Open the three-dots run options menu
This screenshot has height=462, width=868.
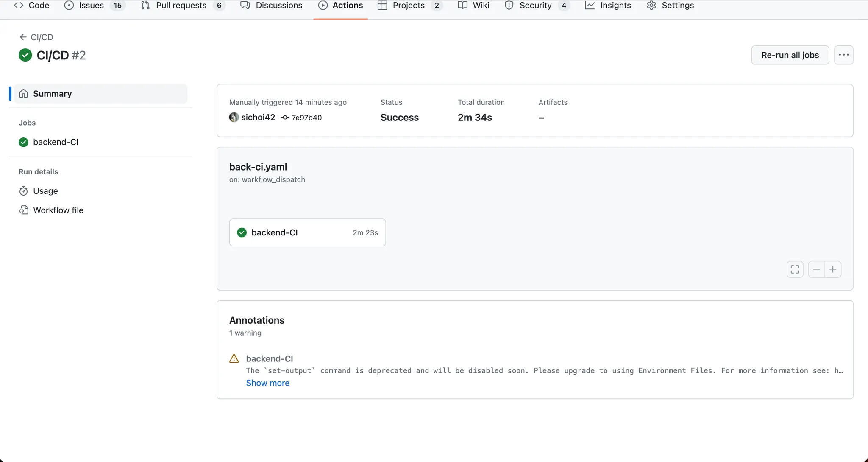(x=843, y=55)
